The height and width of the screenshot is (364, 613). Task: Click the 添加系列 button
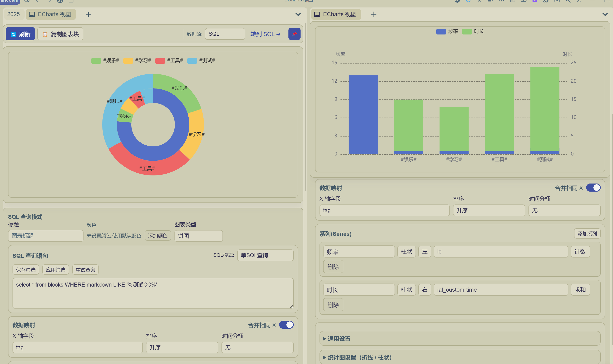(587, 234)
